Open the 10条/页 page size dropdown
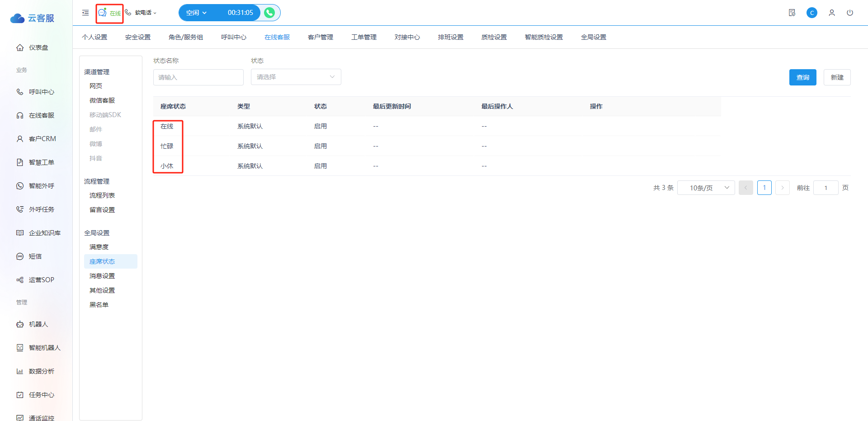 point(706,188)
